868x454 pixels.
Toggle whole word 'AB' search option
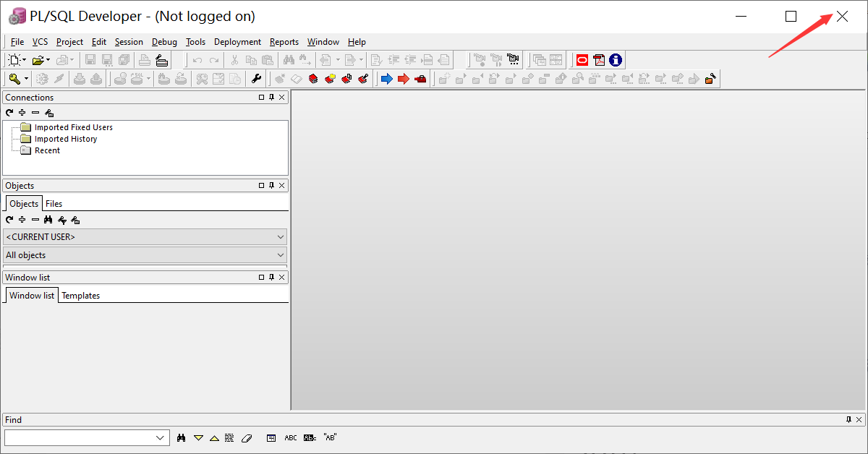click(331, 437)
